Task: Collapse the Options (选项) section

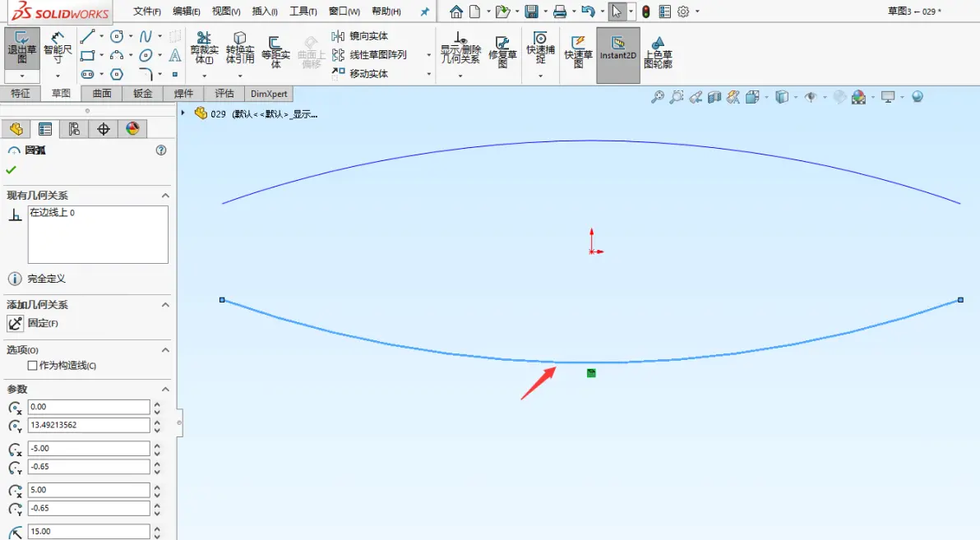Action: [165, 350]
